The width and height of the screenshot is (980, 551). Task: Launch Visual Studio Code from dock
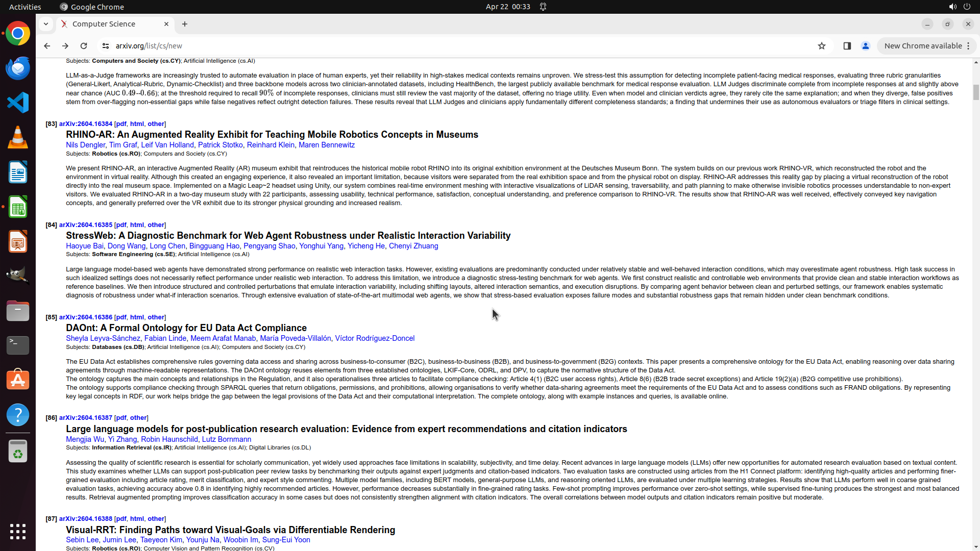(18, 103)
